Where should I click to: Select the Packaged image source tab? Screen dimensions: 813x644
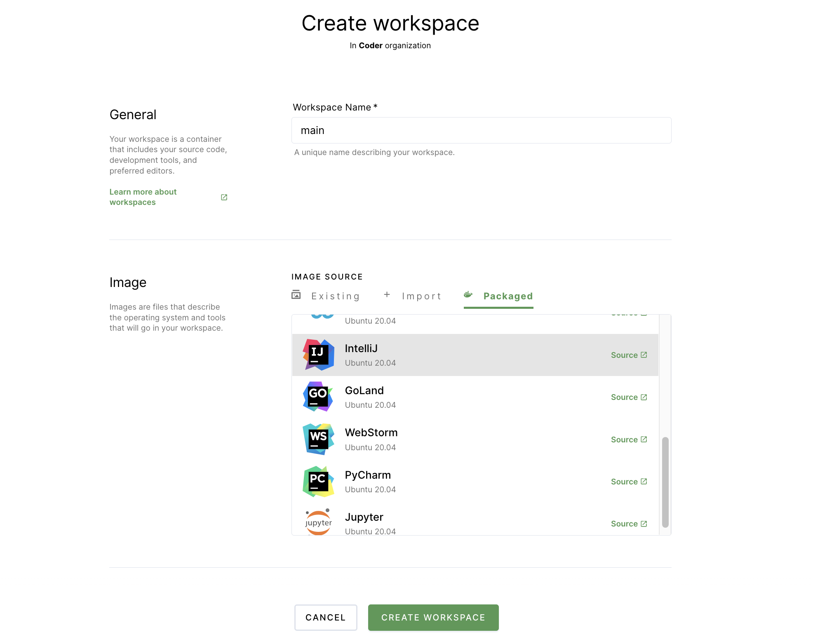tap(508, 296)
